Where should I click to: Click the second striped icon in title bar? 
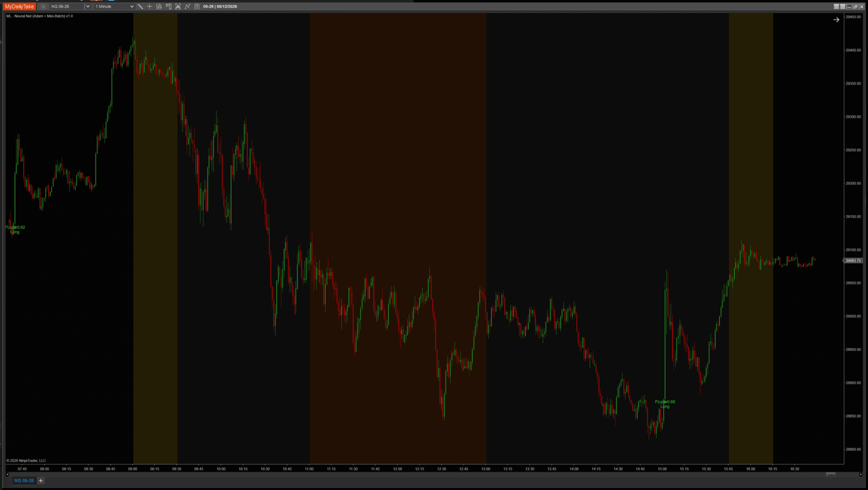click(x=843, y=6)
